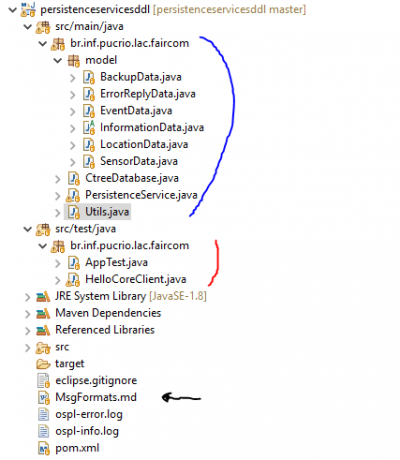
Task: Click the MsgFormats.md file icon
Action: [44, 398]
